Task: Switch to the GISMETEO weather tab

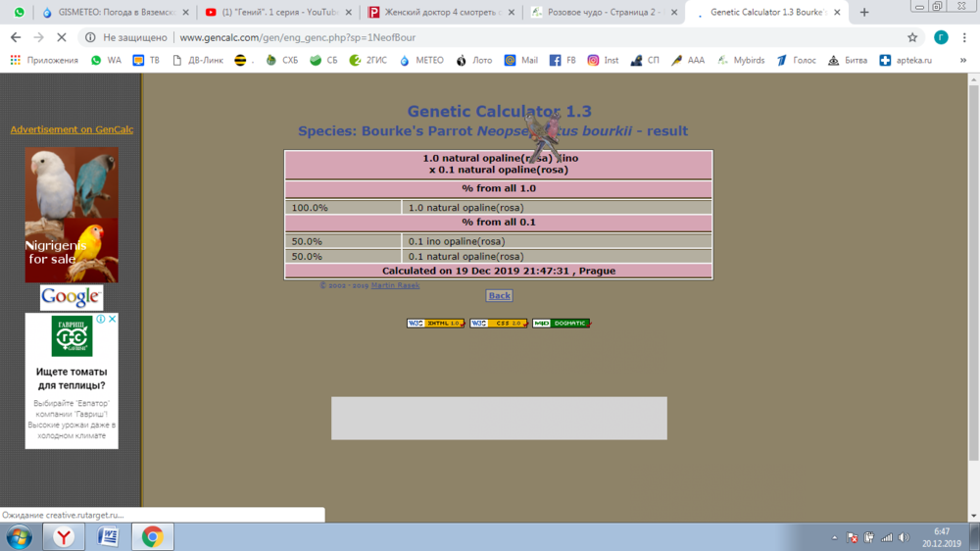Action: [112, 13]
